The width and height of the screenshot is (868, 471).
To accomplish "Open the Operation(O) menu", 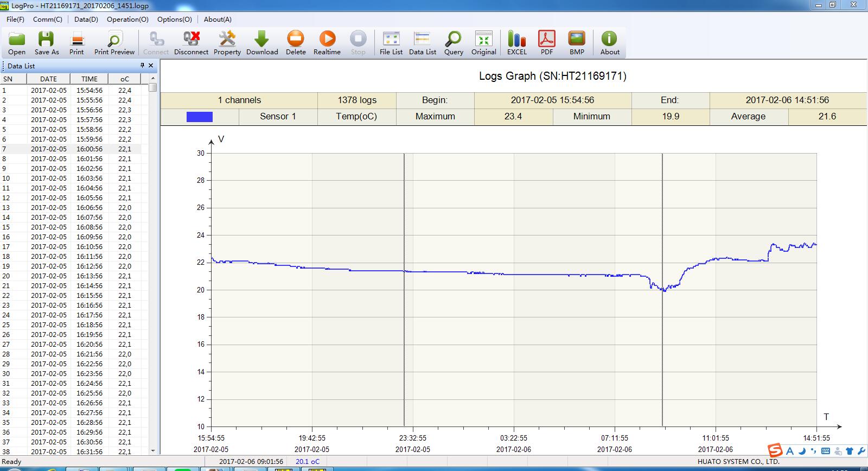I will [x=127, y=19].
